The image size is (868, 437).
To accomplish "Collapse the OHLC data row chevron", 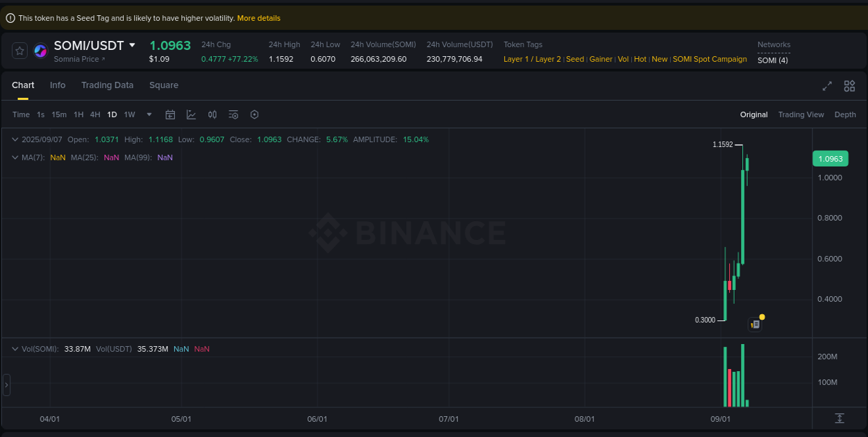I will point(15,139).
